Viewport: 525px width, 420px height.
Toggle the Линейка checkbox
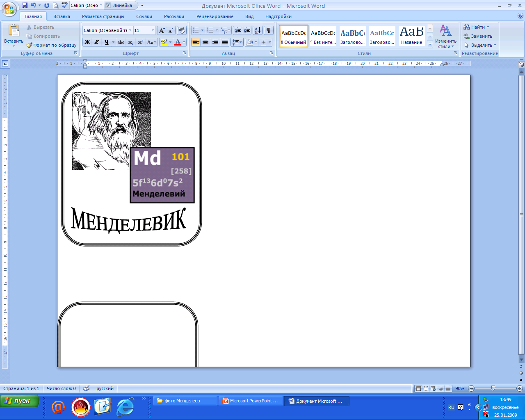(x=108, y=5)
